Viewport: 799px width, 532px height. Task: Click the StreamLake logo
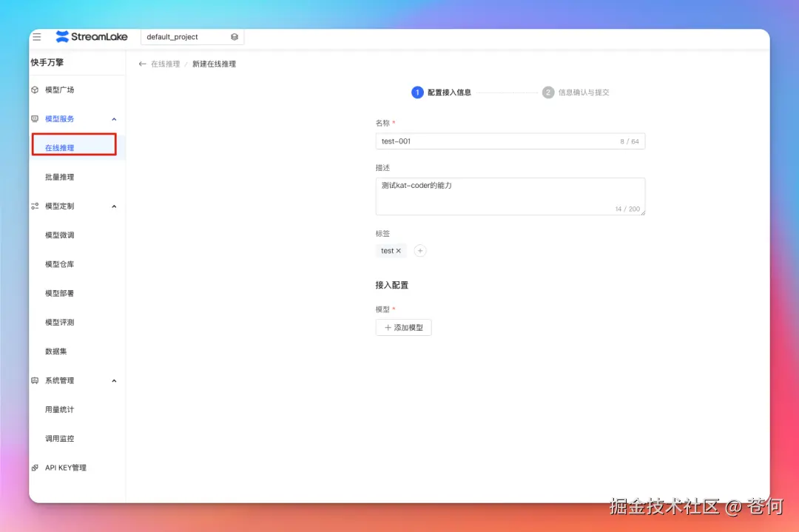tap(91, 36)
